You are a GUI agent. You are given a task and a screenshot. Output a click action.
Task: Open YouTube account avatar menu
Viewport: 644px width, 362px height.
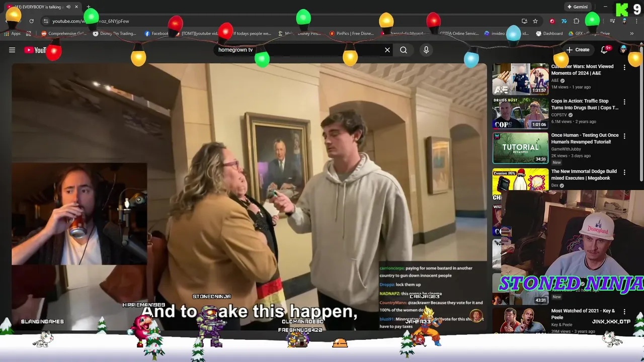click(623, 50)
